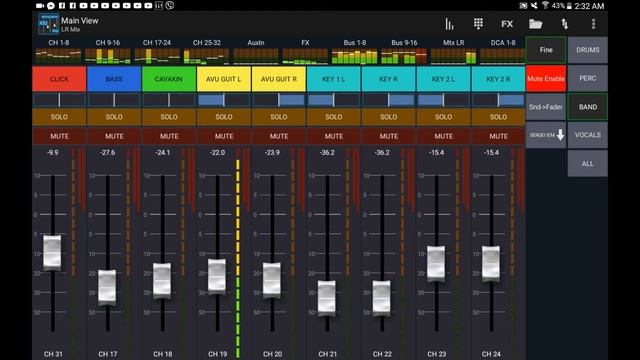
Task: Adjust the KEY 2 R pan bar
Action: 498,100
